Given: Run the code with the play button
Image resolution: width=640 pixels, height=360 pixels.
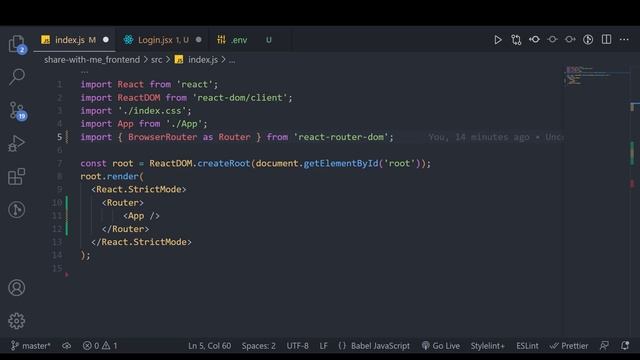Looking at the screenshot, I should pos(498,40).
